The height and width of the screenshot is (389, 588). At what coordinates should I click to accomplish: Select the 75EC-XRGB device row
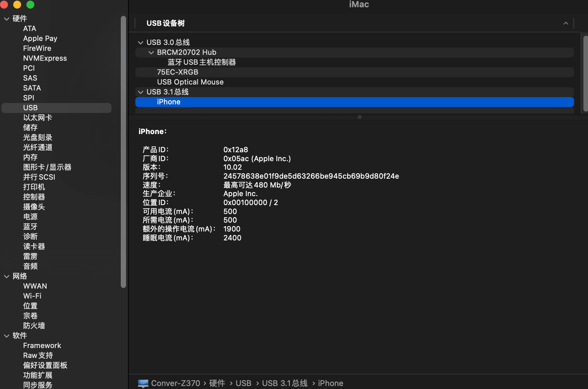point(354,72)
